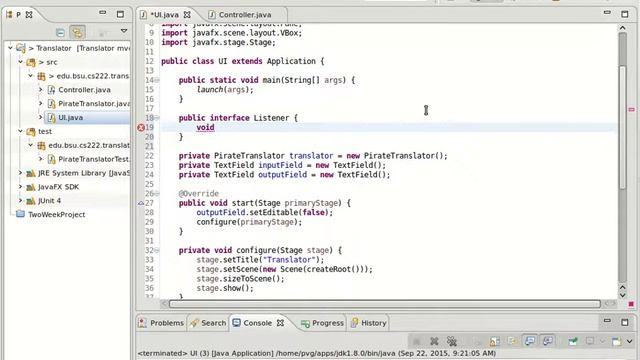Click Remove All Terminated Launches double-X icon
640x360 pixels.
(451, 341)
